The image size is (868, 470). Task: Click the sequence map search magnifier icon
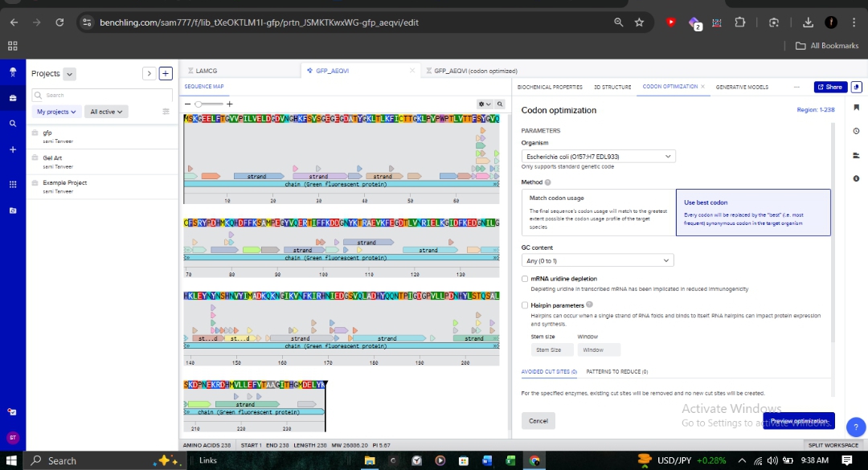coord(499,104)
